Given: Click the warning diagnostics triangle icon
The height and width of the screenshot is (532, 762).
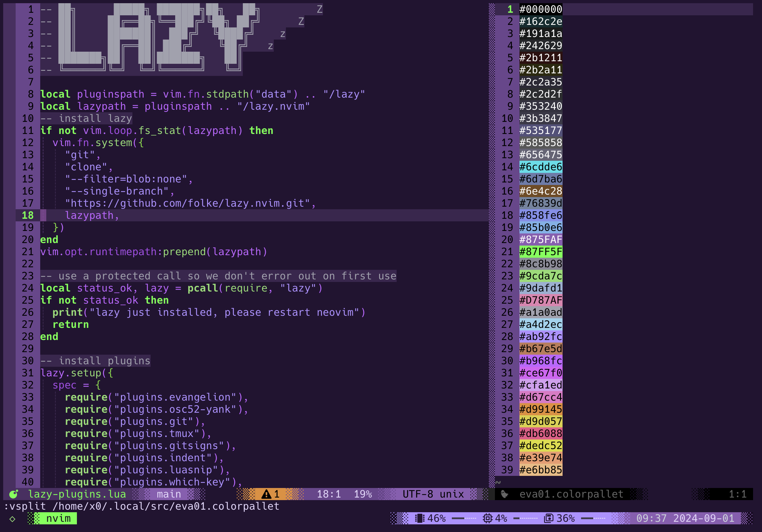Looking at the screenshot, I should pos(266,494).
